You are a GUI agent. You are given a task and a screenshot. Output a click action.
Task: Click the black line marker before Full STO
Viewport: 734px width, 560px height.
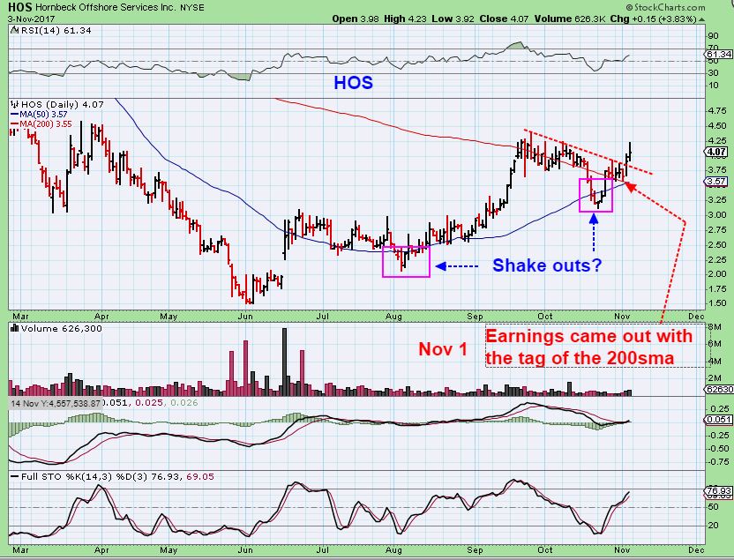(14, 477)
